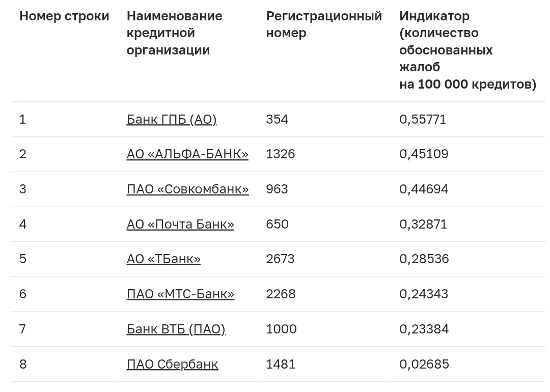Open the Банк ВТБ (ПАО) link
Screen dimensions: 550x392
pos(176,329)
